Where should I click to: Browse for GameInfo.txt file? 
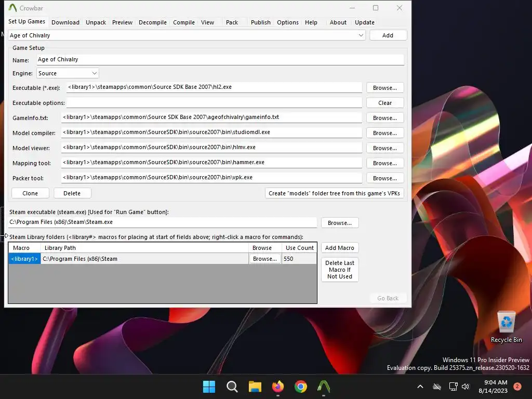tap(385, 118)
